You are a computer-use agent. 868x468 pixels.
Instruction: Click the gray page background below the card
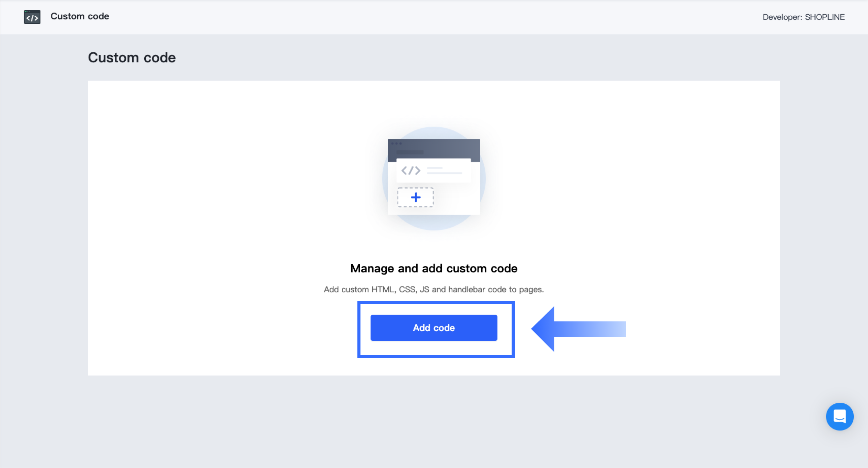click(x=434, y=422)
